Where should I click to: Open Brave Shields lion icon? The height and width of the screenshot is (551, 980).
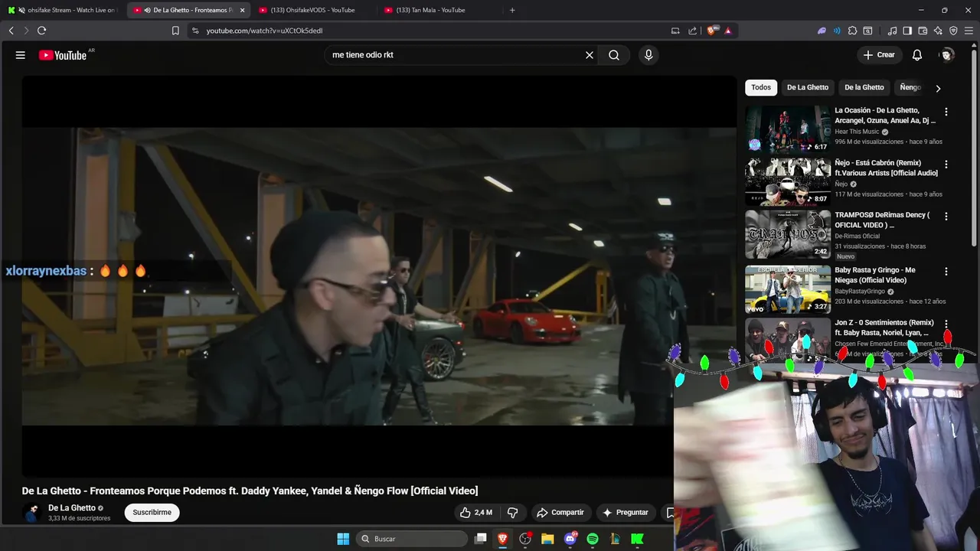coord(711,31)
